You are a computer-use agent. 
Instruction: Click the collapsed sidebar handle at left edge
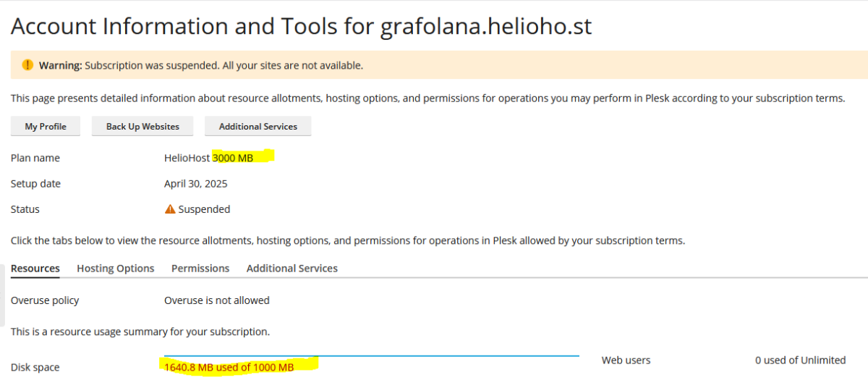click(2, 295)
